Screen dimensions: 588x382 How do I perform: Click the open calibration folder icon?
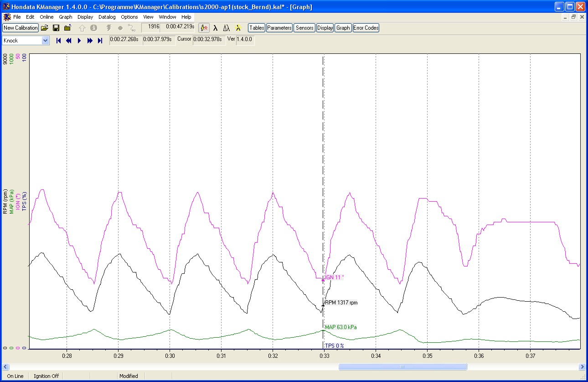pyautogui.click(x=45, y=28)
